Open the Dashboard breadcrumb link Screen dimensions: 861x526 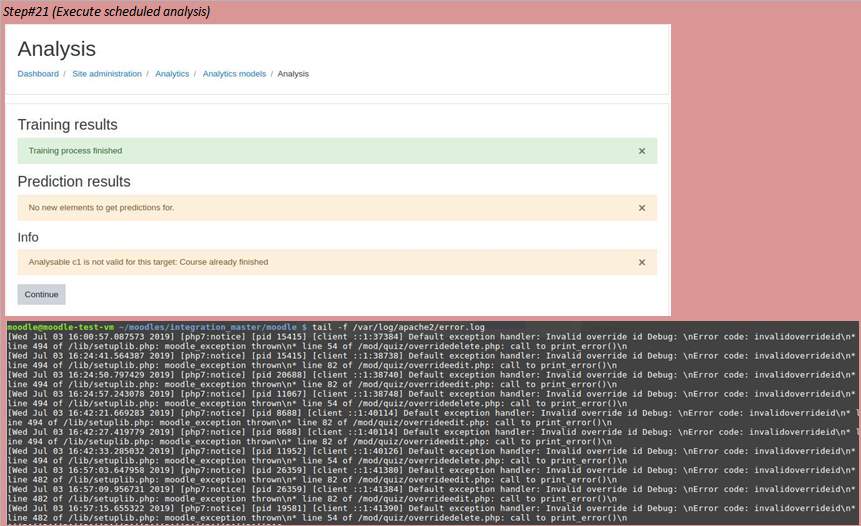coord(38,74)
